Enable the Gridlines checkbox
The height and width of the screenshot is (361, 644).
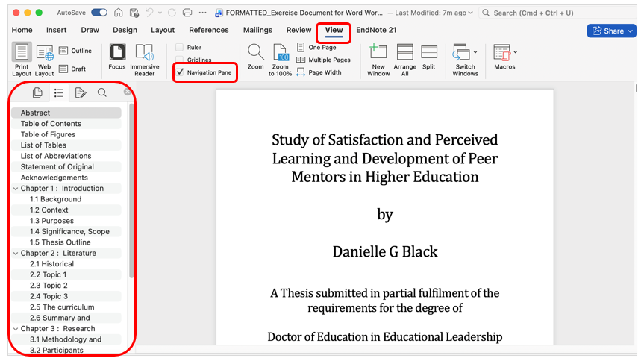coord(180,60)
